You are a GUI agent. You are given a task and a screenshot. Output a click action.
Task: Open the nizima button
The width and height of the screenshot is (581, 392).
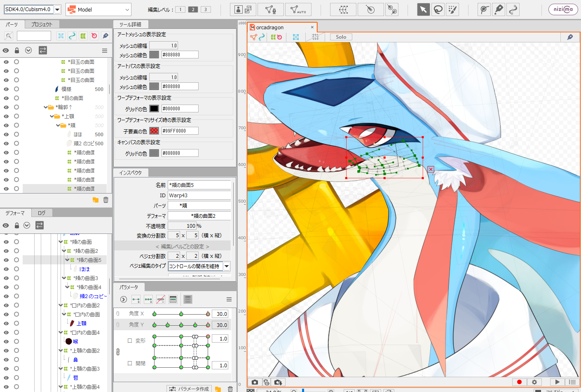563,9
